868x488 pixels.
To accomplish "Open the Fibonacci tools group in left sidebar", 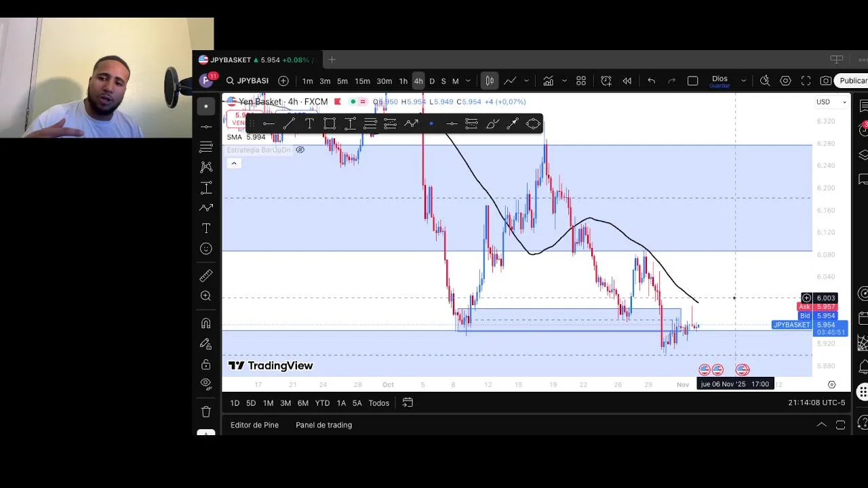I will coord(206,147).
